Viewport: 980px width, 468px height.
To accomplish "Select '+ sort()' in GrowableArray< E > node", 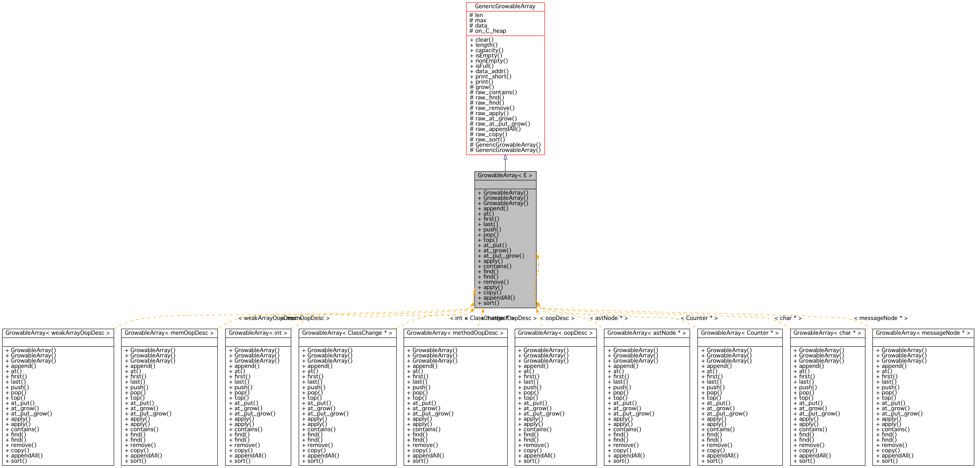I will 488,304.
